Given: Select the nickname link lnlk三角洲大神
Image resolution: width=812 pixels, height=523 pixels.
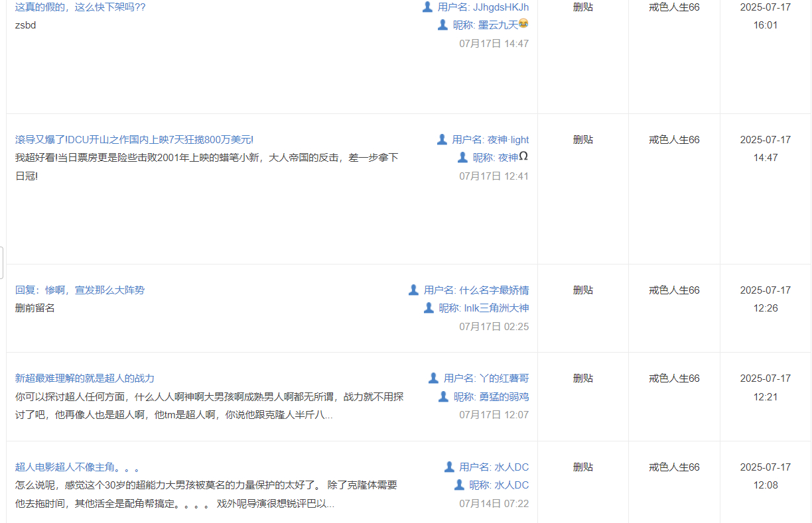Looking at the screenshot, I should pyautogui.click(x=496, y=308).
